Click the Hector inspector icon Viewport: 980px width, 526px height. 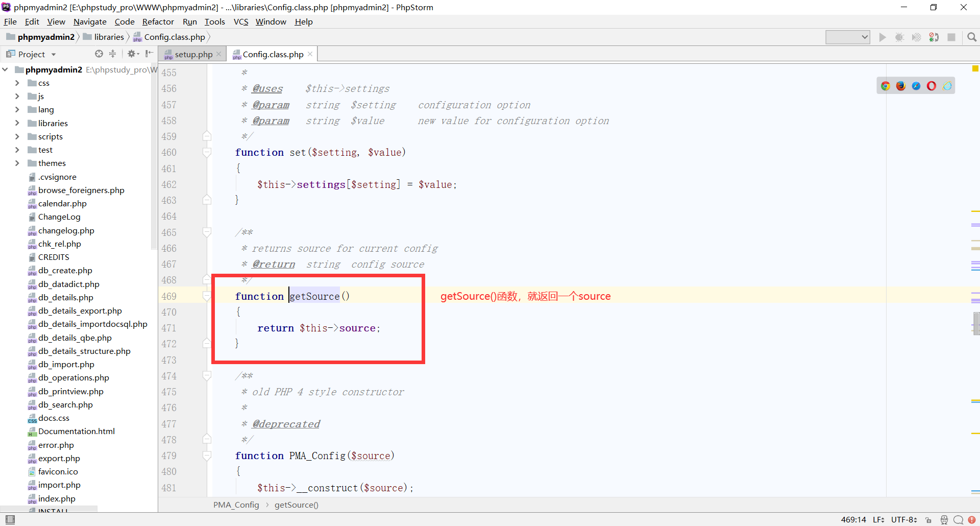click(x=944, y=520)
